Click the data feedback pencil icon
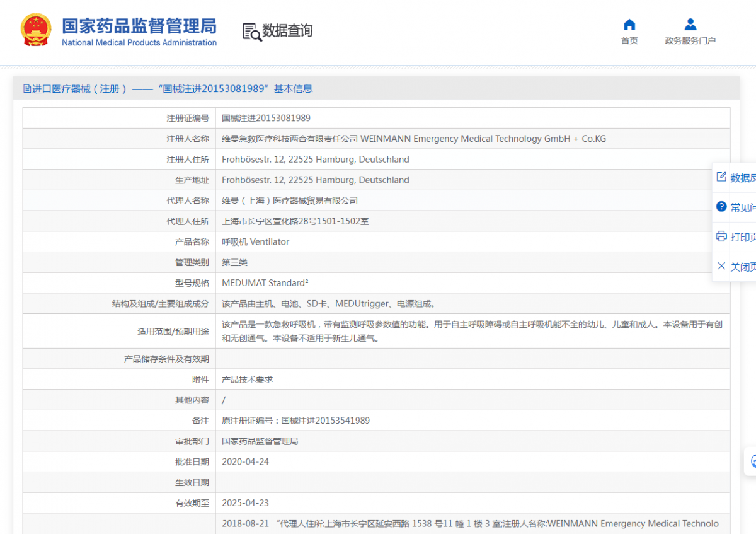The image size is (756, 534). (722, 177)
